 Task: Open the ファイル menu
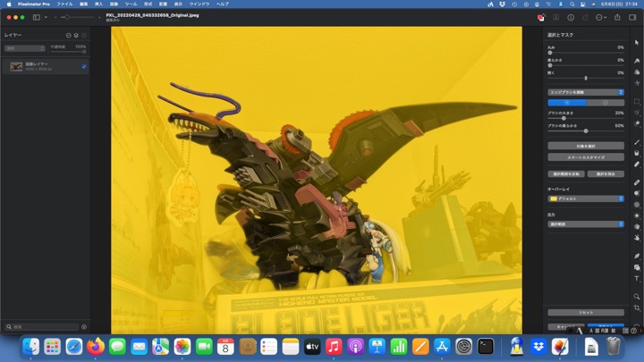(x=64, y=4)
